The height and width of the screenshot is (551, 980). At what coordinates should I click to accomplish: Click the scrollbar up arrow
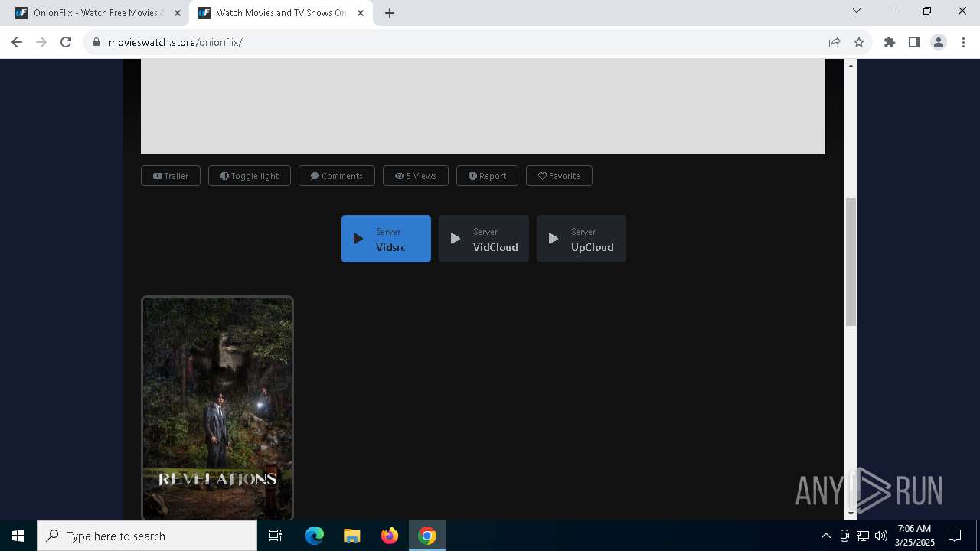click(851, 66)
